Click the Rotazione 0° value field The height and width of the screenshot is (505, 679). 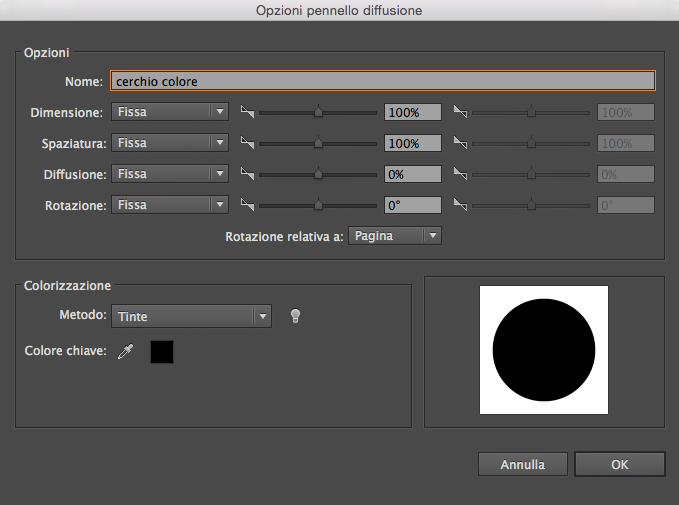tap(413, 205)
